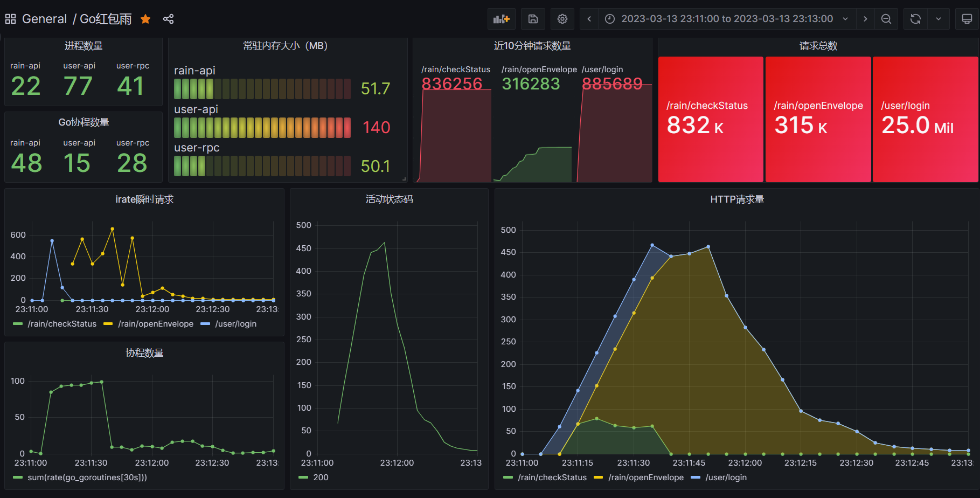Shift time range forward
The image size is (980, 498).
tap(865, 19)
